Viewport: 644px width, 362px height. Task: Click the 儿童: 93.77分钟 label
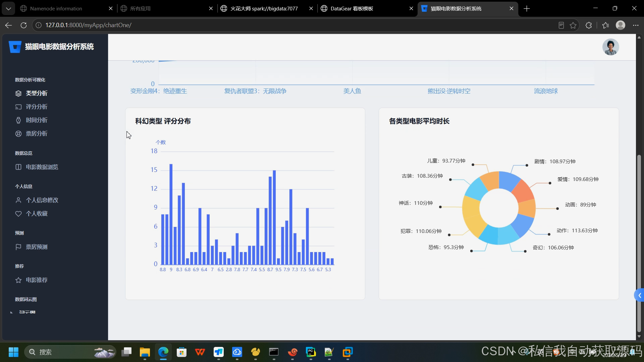[x=446, y=161]
